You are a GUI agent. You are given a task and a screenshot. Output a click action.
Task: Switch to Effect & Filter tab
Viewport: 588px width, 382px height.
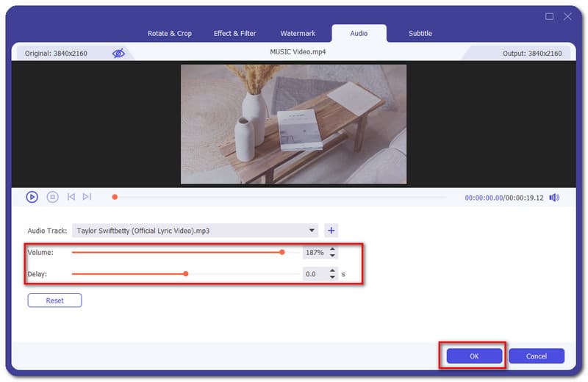(234, 33)
